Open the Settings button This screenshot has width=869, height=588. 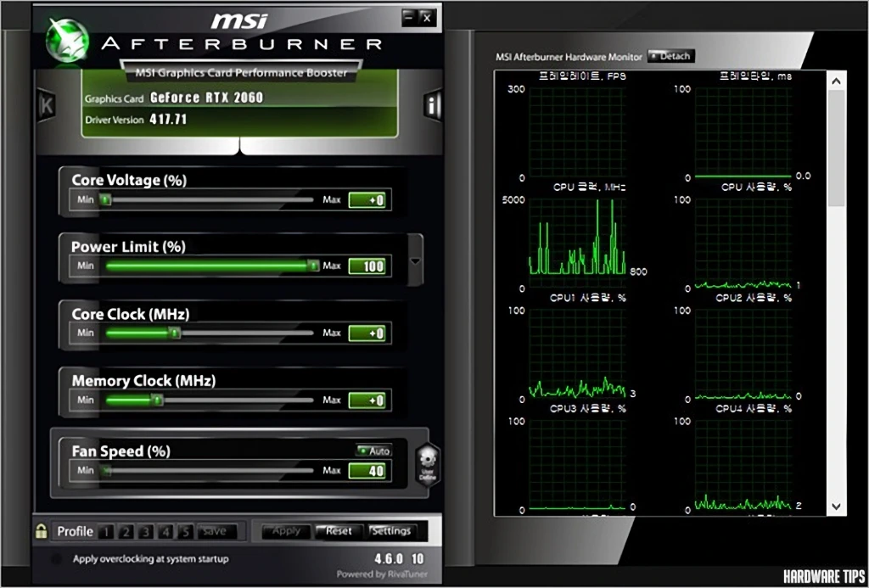point(391,531)
